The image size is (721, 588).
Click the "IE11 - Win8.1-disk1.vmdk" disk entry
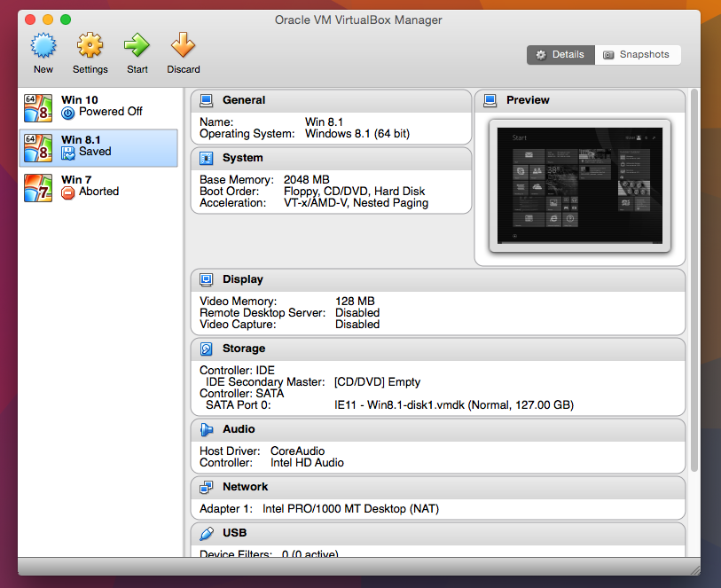click(x=454, y=405)
